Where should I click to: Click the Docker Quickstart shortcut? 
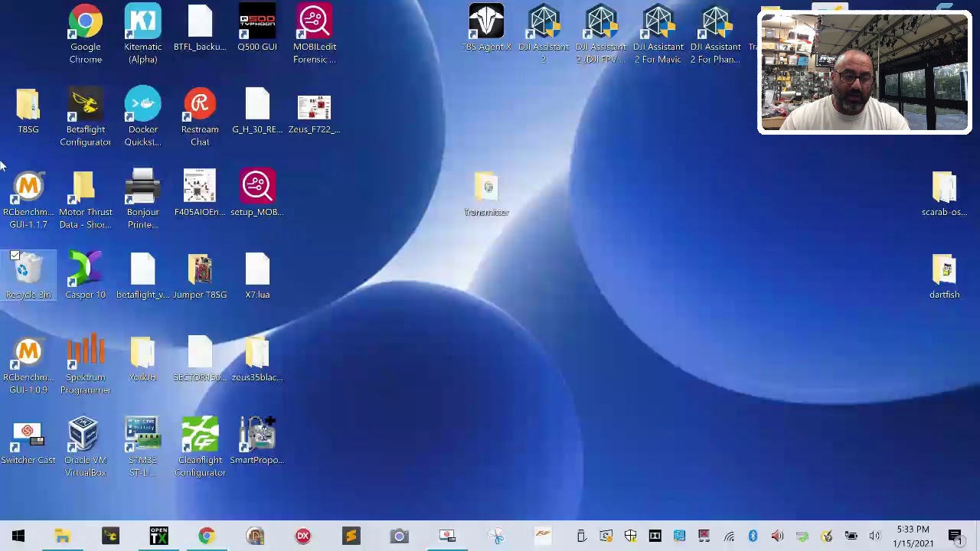(x=142, y=117)
